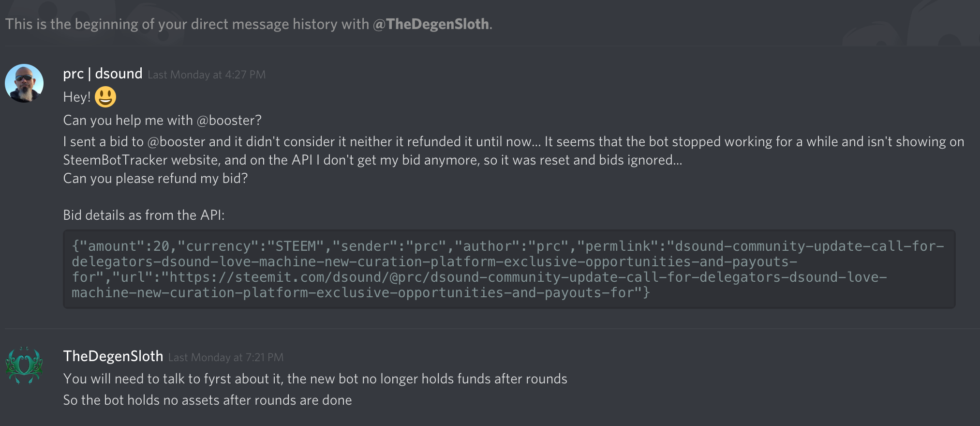The height and width of the screenshot is (426, 980).
Task: Click the 'Last Monday at 7:21 PM' timestamp
Action: coord(226,357)
